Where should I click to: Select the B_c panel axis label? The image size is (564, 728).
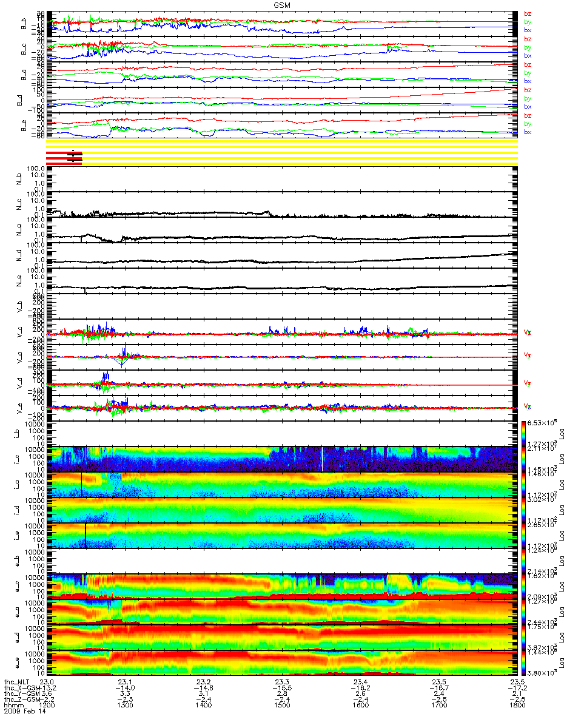pos(23,50)
